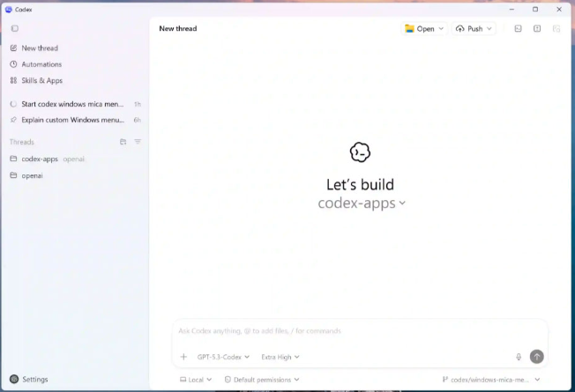Open 'Start codex windows mica men...' thread
Image resolution: width=575 pixels, height=392 pixels.
tap(75, 104)
